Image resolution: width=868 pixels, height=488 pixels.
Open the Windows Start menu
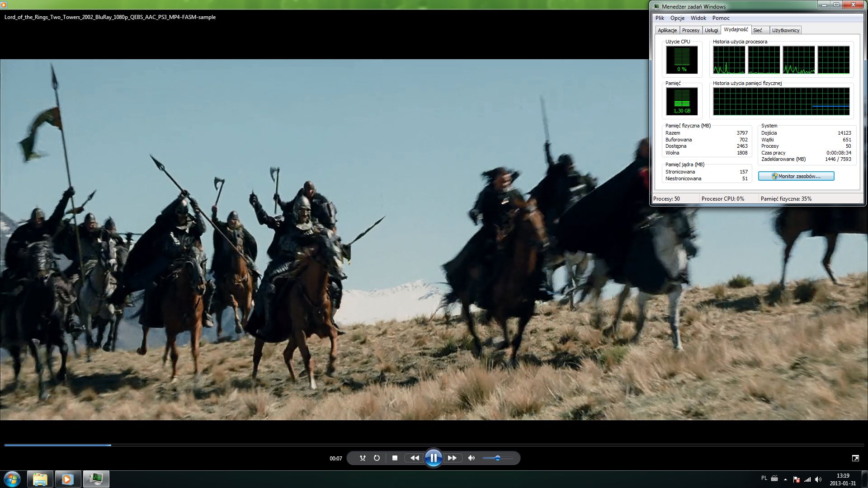[12, 479]
